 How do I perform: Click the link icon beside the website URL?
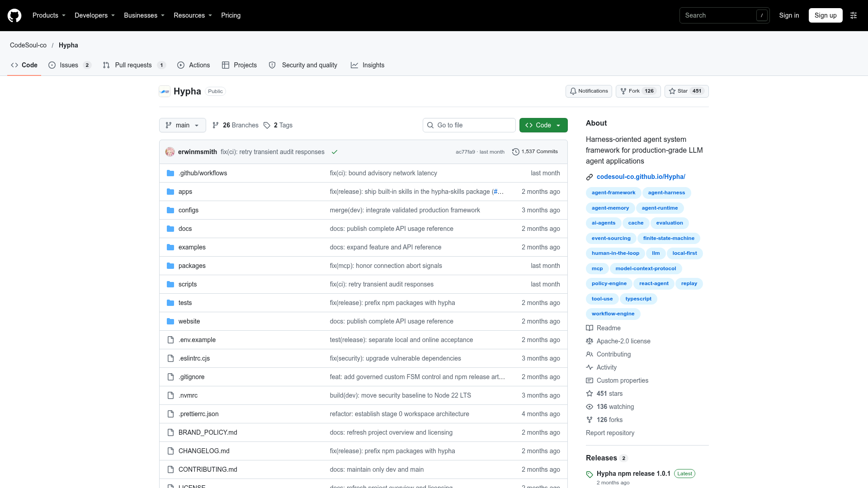[x=590, y=177]
